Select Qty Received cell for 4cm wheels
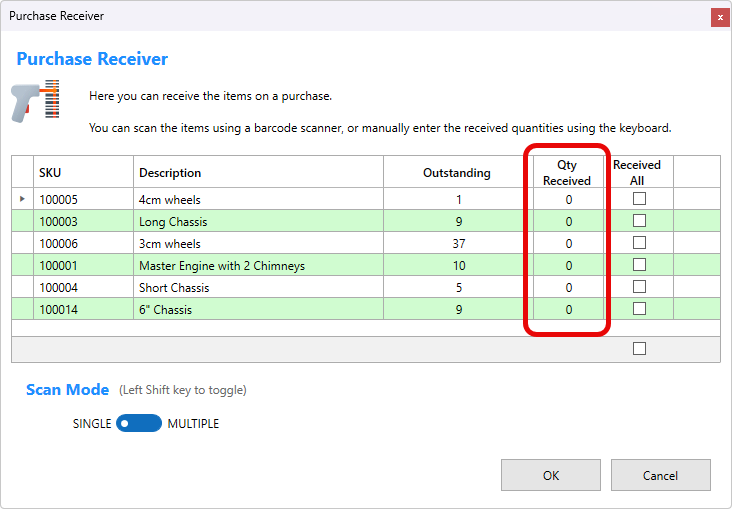 point(568,199)
